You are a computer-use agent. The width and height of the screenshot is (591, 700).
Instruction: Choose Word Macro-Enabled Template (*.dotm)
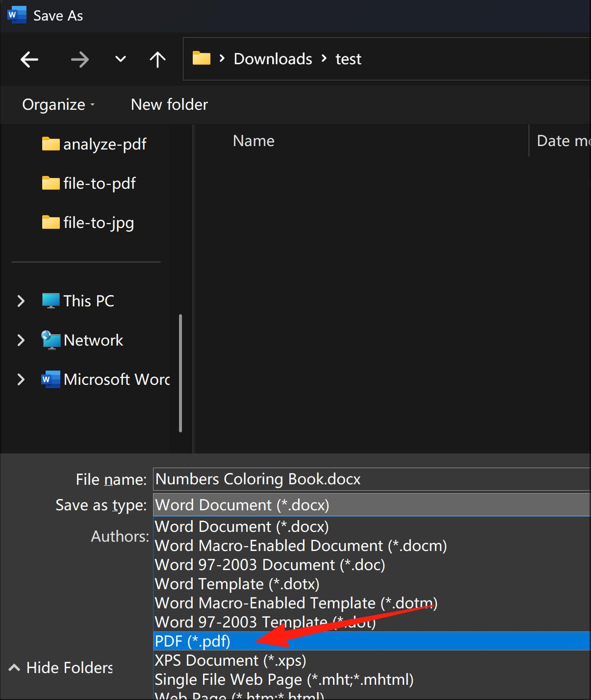click(x=372, y=603)
